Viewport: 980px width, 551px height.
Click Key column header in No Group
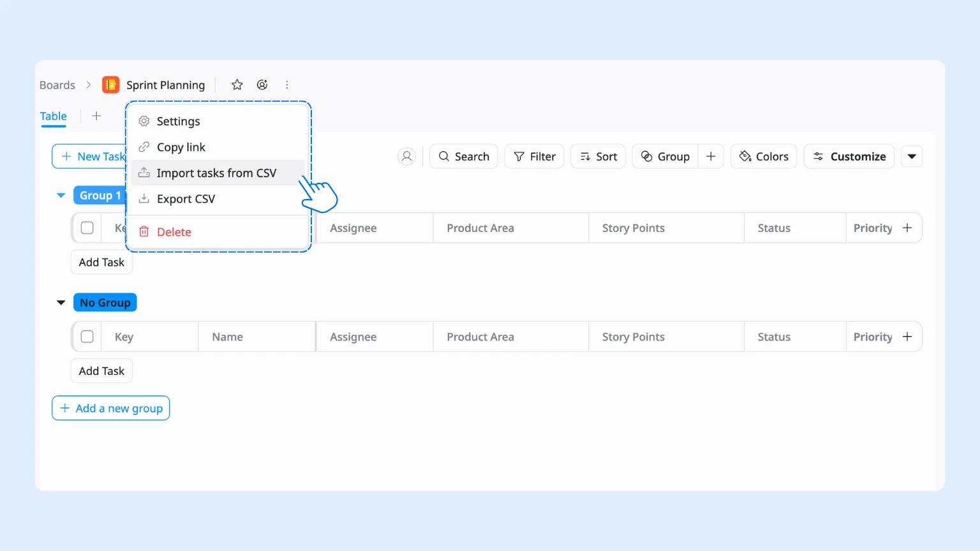(x=149, y=337)
